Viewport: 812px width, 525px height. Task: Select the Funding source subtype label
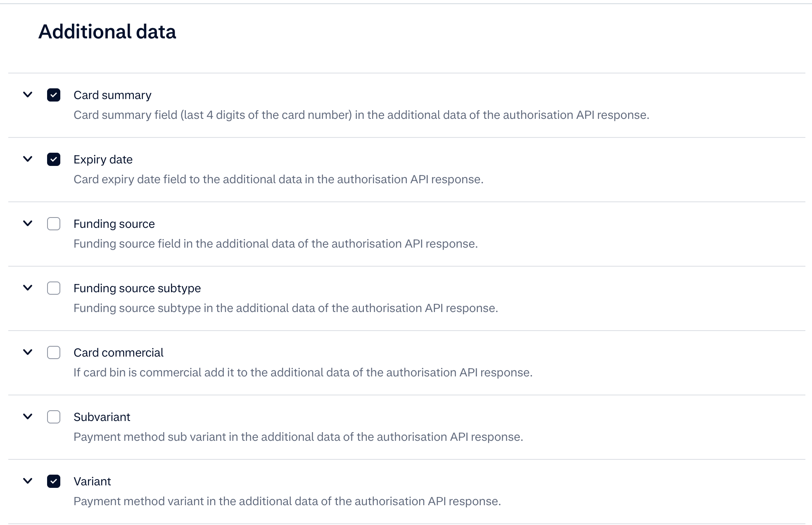(137, 289)
